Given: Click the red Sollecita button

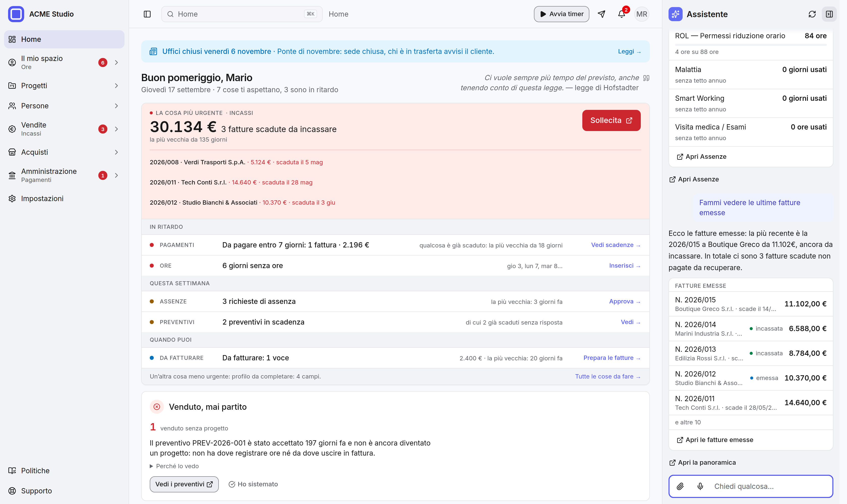Looking at the screenshot, I should 611,120.
